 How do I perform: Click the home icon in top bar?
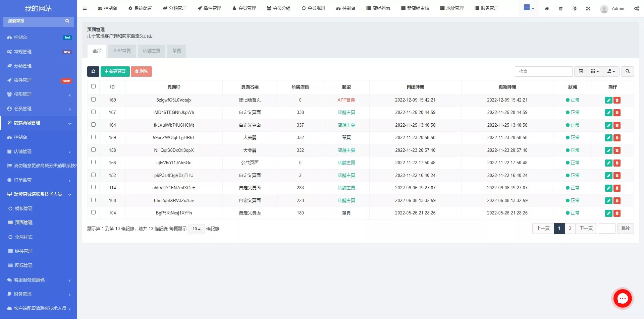click(x=547, y=8)
